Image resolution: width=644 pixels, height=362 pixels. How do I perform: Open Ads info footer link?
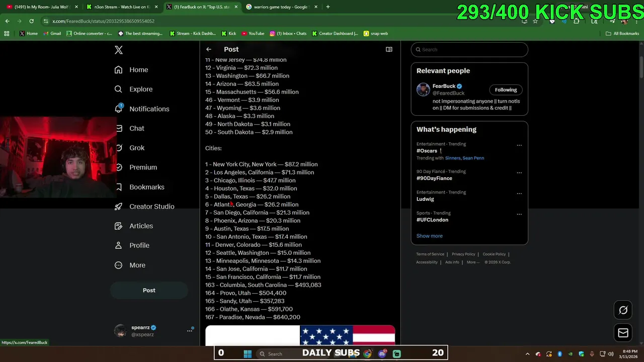452,262
